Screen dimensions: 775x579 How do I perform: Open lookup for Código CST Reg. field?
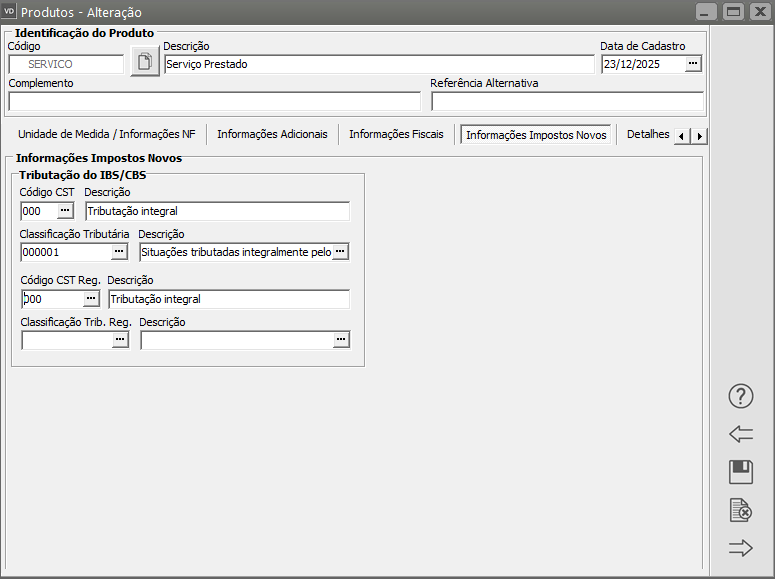(90, 299)
